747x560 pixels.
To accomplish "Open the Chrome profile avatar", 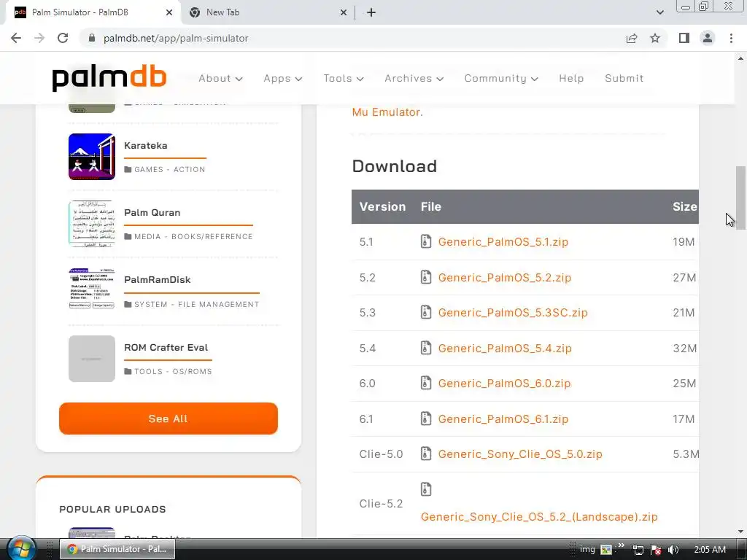I will tap(708, 38).
